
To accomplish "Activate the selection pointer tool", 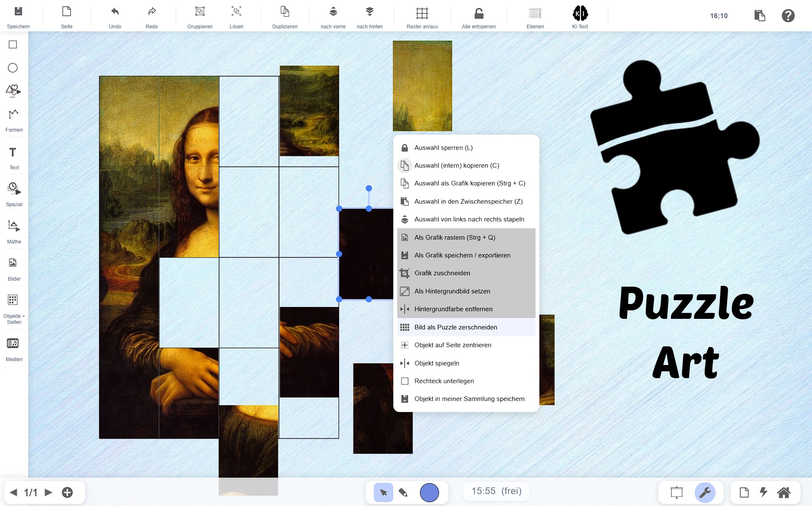I will [384, 492].
